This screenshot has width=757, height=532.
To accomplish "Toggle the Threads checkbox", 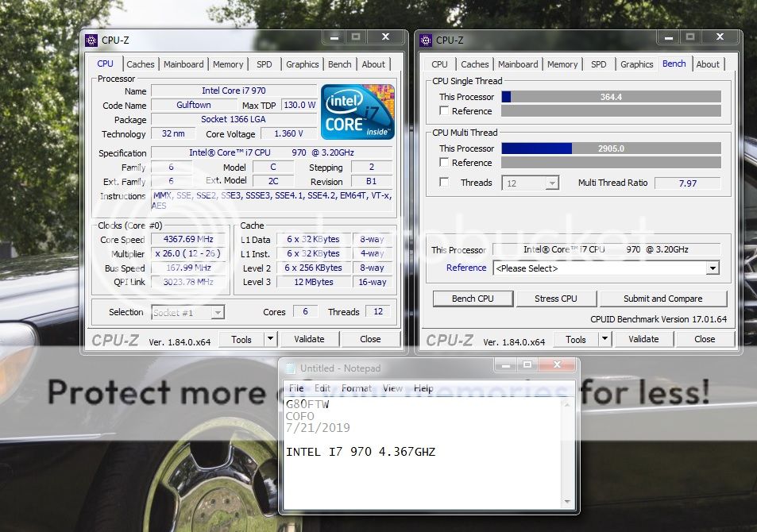I will tap(444, 183).
